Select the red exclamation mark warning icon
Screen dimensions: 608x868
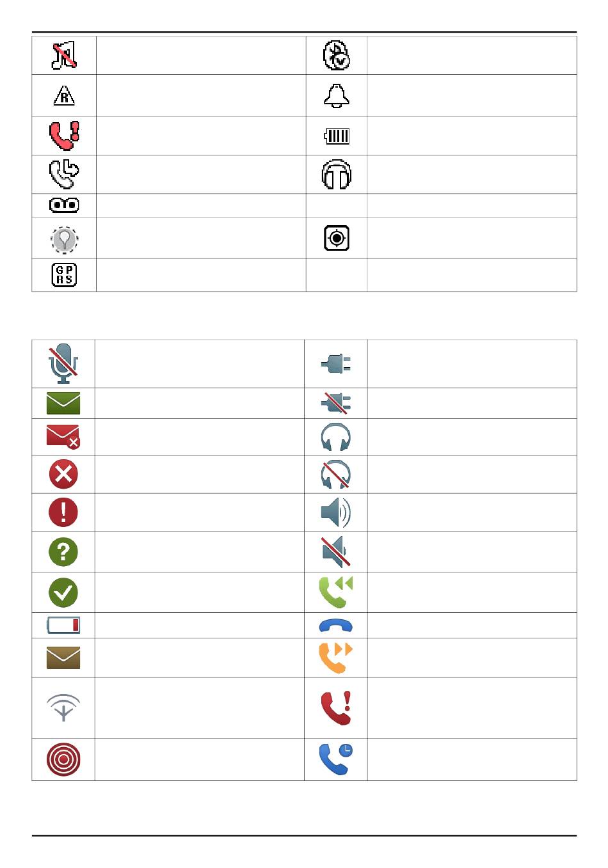pos(63,512)
